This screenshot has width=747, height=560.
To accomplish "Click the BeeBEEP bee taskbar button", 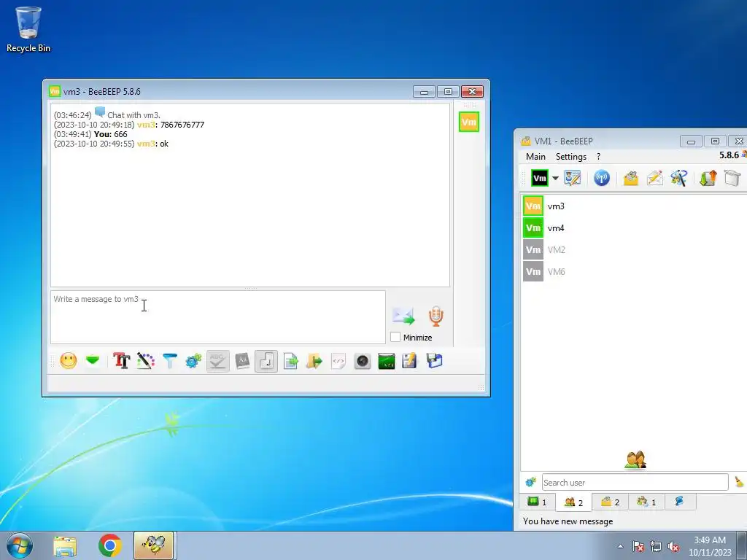I will [x=154, y=545].
